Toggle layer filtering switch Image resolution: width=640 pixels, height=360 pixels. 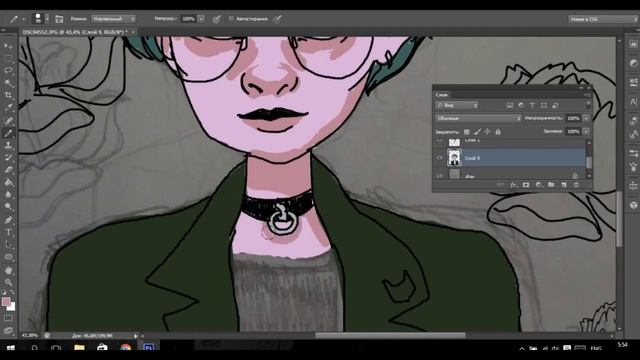(588, 105)
